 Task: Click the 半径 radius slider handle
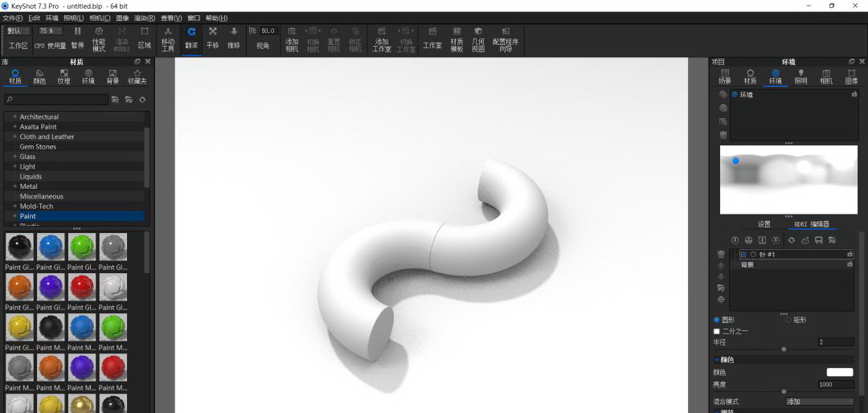784,350
